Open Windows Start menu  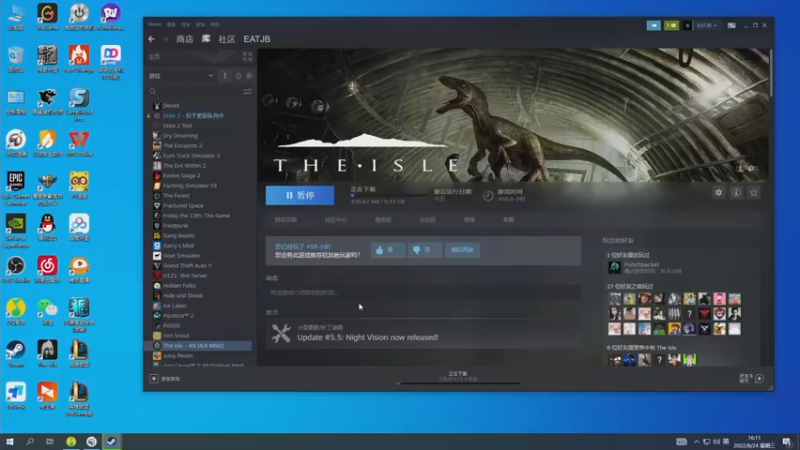coord(10,442)
